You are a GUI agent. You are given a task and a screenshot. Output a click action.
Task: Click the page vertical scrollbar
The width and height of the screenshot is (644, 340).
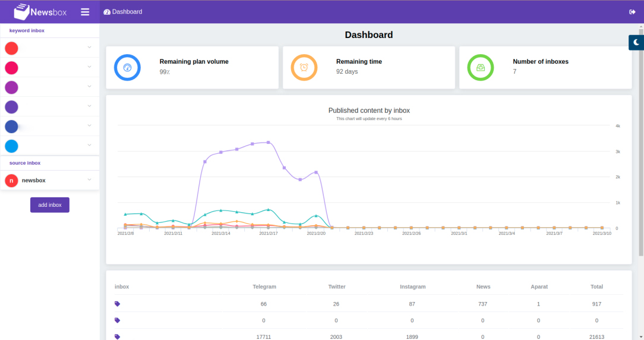(x=641, y=142)
